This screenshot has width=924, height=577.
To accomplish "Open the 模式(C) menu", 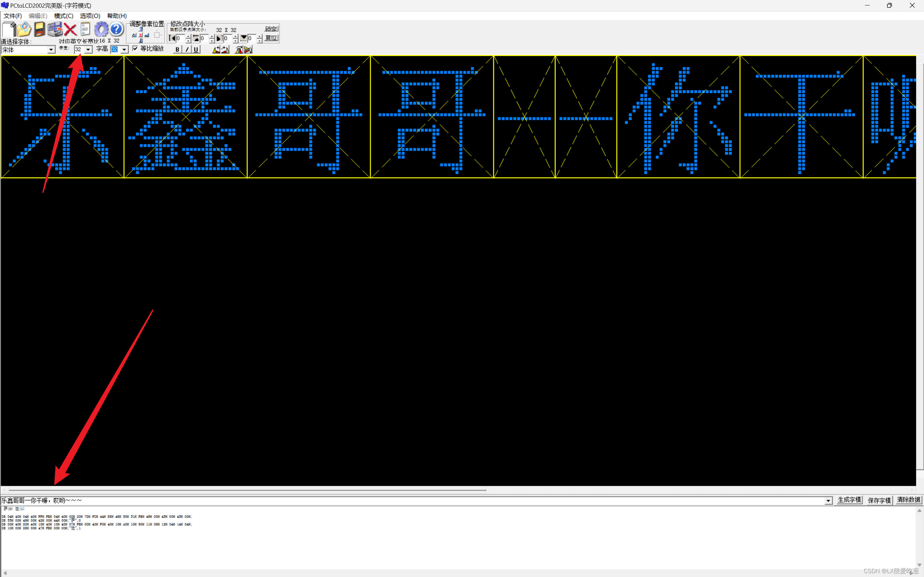I will 63,16.
